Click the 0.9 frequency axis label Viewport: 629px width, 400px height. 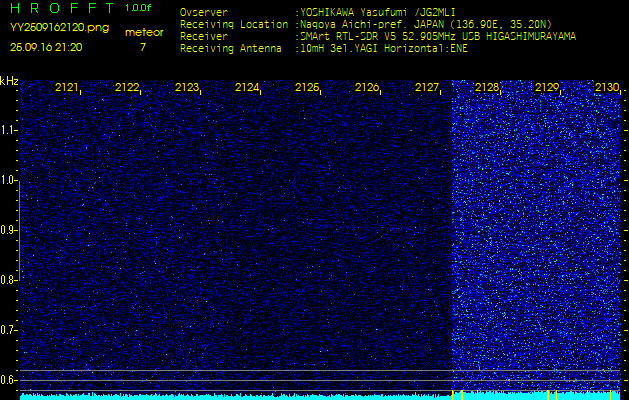(x=7, y=230)
